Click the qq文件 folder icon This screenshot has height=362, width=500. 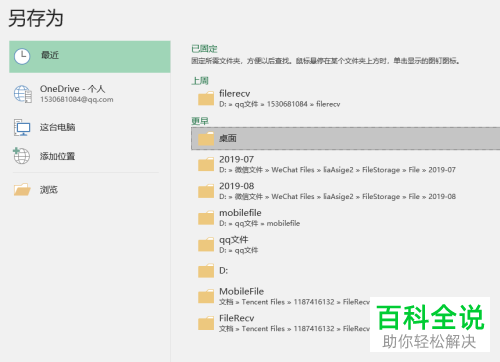point(206,244)
